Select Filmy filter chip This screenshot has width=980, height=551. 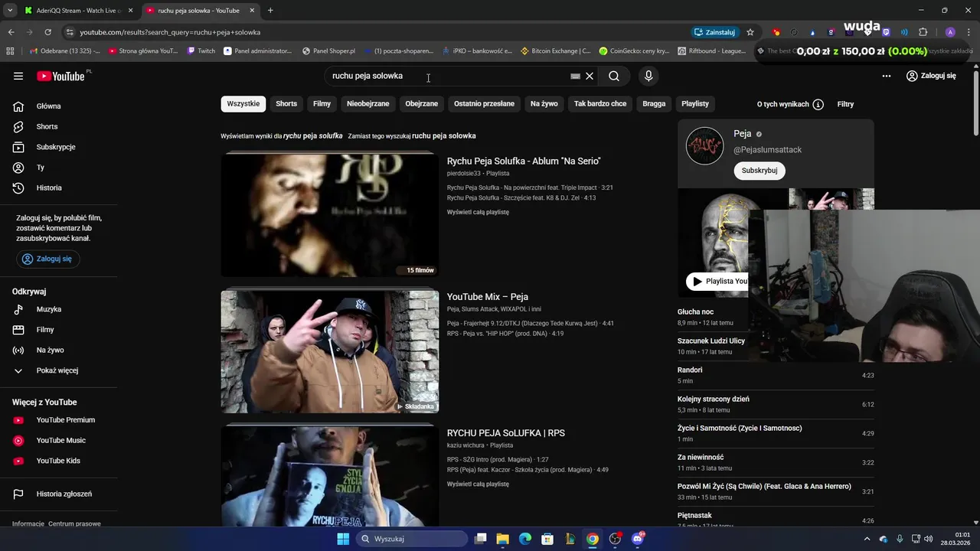coord(322,104)
